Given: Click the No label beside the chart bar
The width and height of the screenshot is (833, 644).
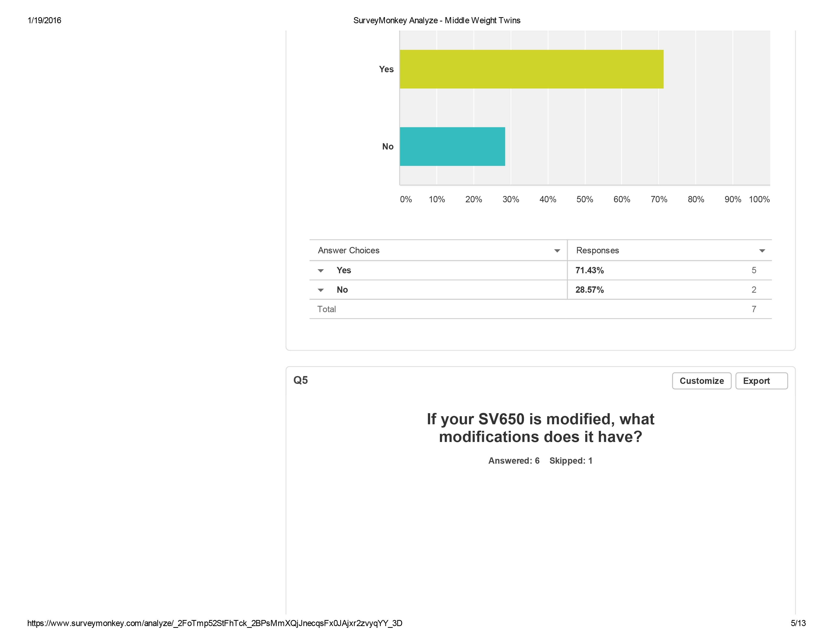Looking at the screenshot, I should (387, 146).
